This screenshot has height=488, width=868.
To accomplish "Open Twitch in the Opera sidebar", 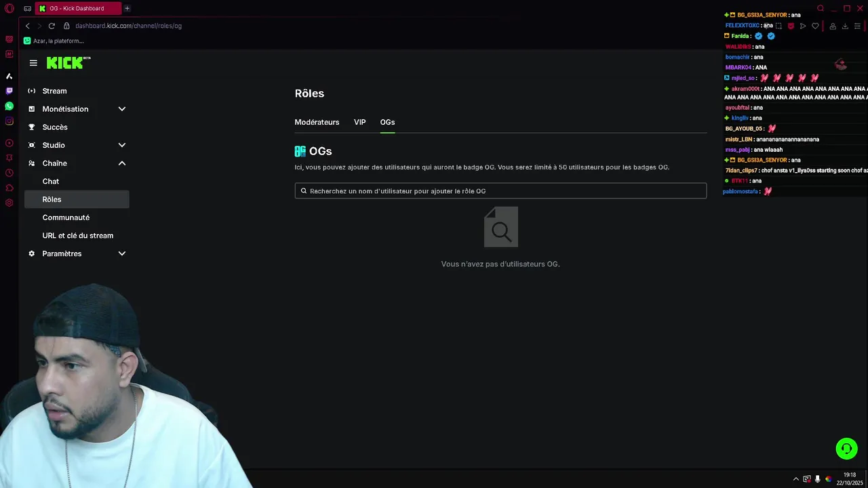I will pos(9,91).
